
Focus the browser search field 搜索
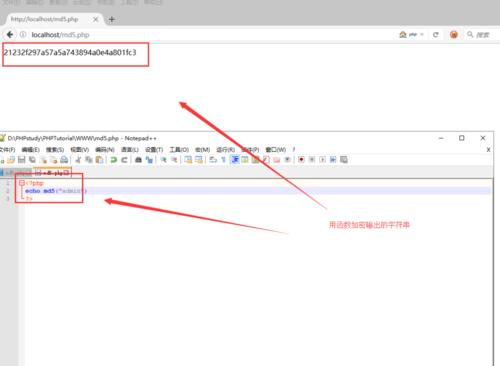click(482, 35)
